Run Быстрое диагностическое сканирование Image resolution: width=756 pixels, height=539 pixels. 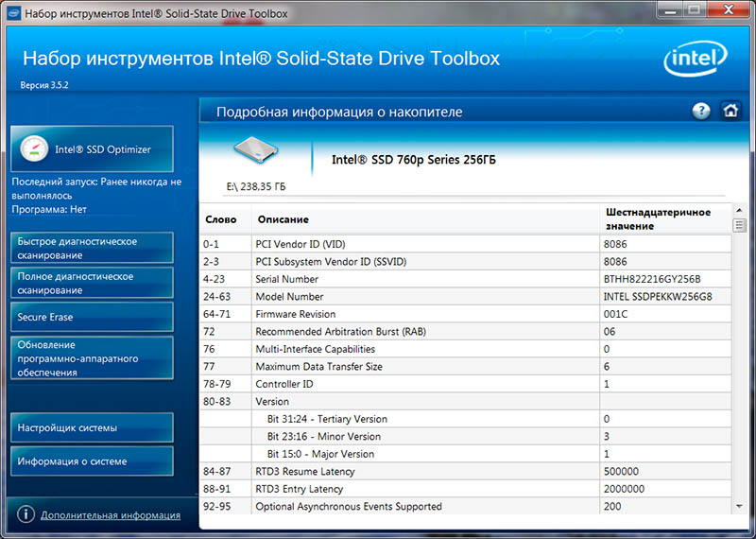click(x=92, y=249)
